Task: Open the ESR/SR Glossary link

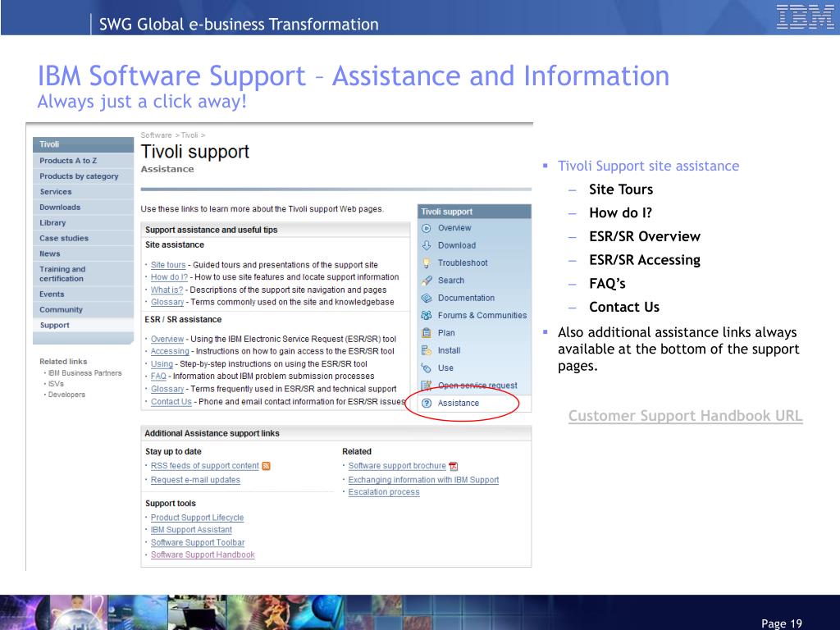Action: (x=167, y=389)
